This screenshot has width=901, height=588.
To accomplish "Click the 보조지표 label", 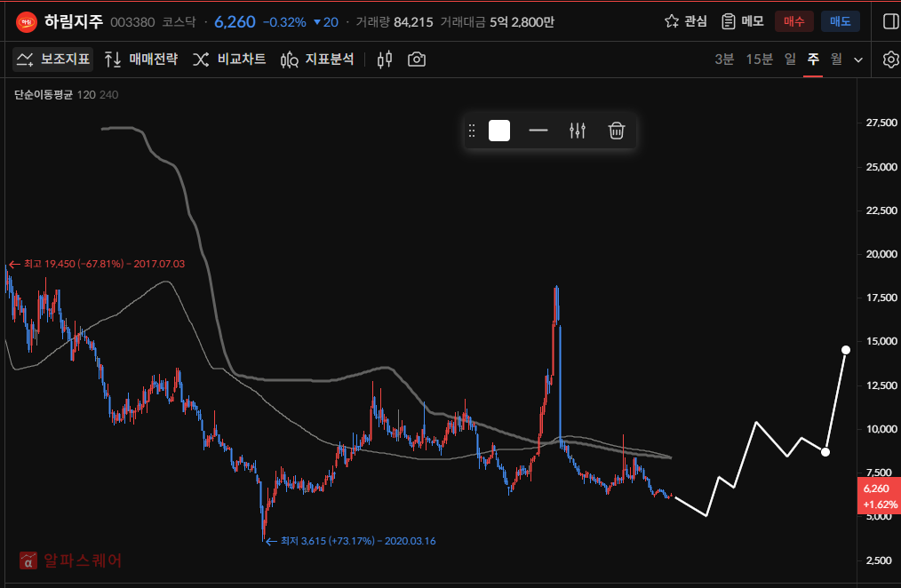I will pyautogui.click(x=65, y=60).
